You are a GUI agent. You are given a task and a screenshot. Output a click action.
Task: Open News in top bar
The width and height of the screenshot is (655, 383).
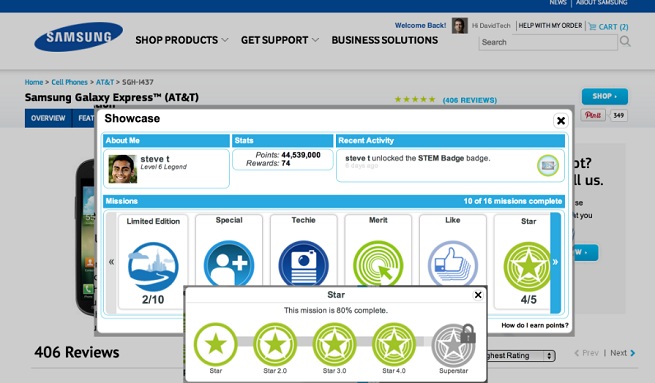pyautogui.click(x=558, y=3)
